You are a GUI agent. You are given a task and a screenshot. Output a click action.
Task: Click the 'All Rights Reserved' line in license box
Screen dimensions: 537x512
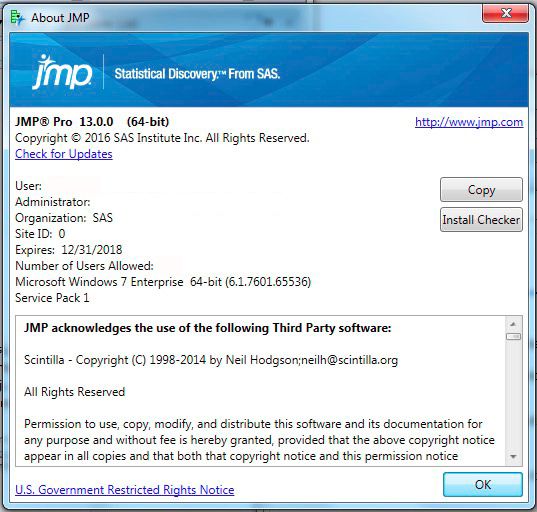click(x=74, y=392)
